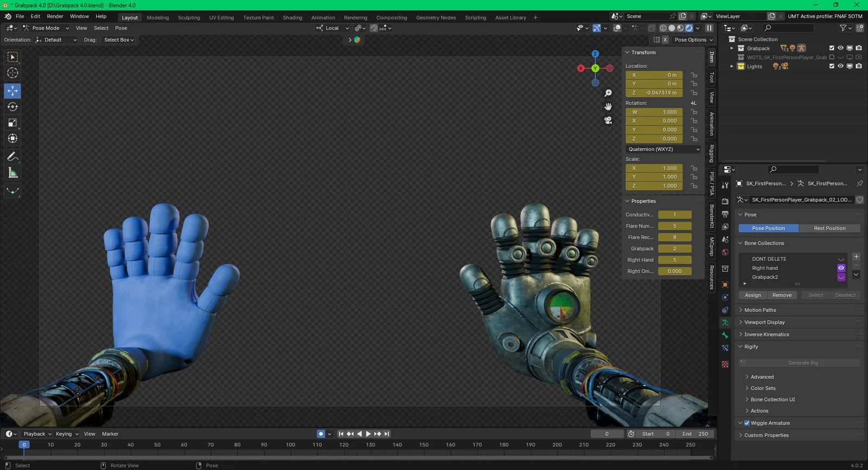
Task: Add a new bone collection with plus button
Action: coord(856,257)
